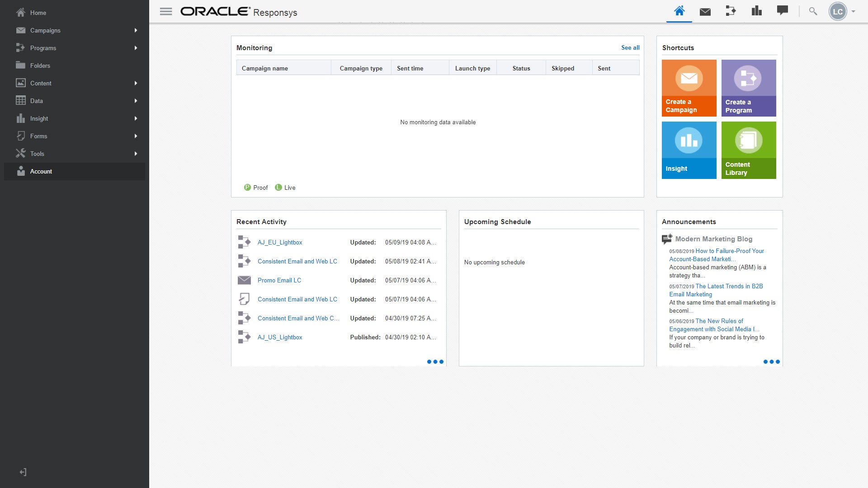
Task: Click the See all link in Monitoring
Action: pos(630,47)
